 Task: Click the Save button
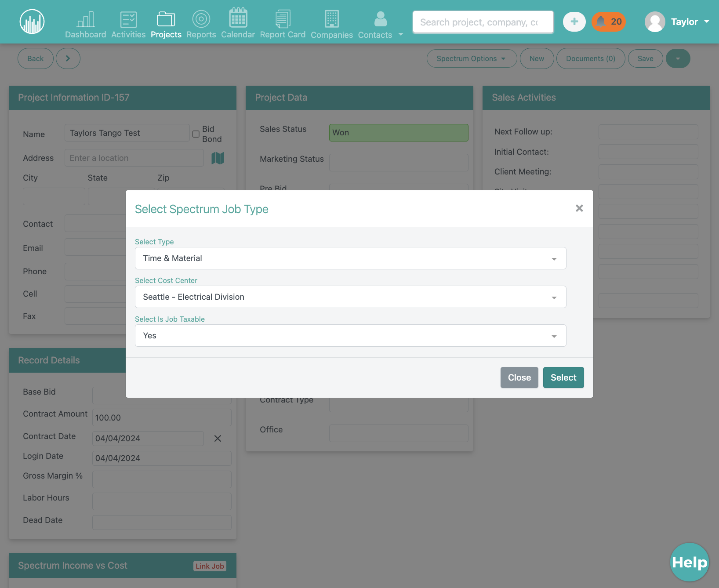pos(646,58)
